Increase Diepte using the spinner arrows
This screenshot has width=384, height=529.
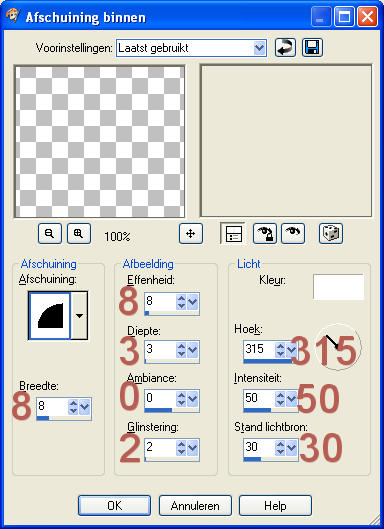click(181, 346)
